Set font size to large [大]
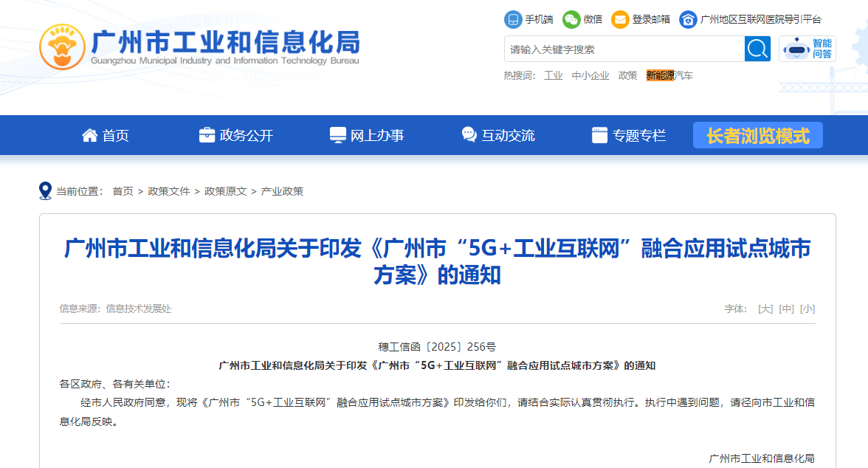The width and height of the screenshot is (868, 468). click(x=765, y=309)
